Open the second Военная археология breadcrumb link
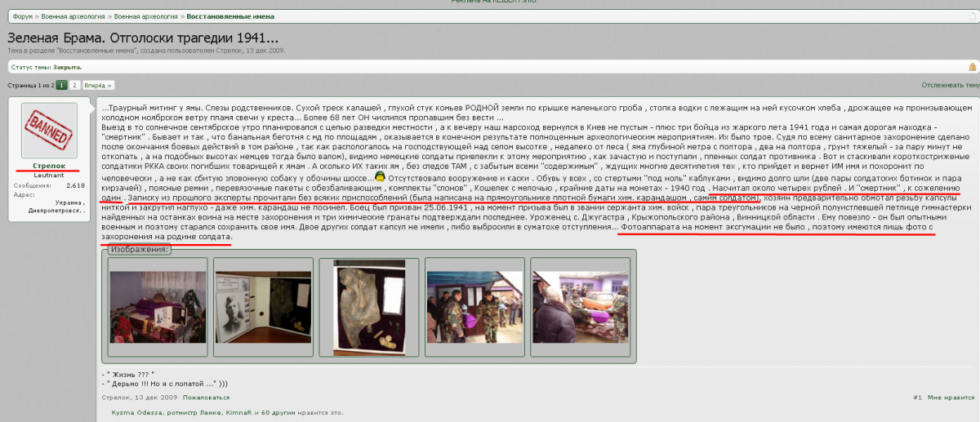 147,16
